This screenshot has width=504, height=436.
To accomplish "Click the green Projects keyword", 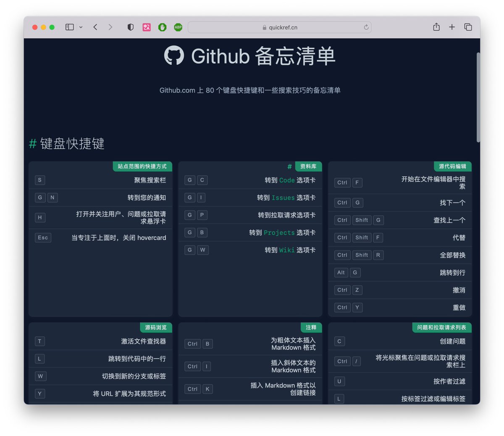I will pyautogui.click(x=279, y=233).
